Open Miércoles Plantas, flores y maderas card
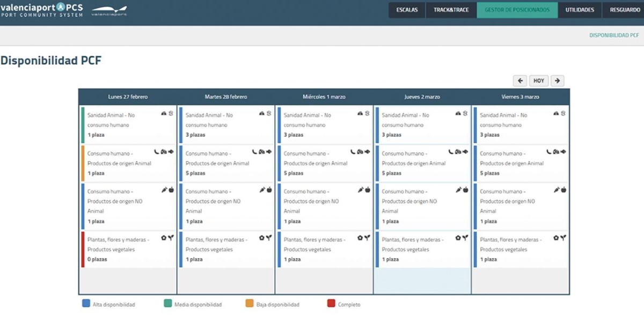Image resolution: width=644 pixels, height=331 pixels. (325, 249)
